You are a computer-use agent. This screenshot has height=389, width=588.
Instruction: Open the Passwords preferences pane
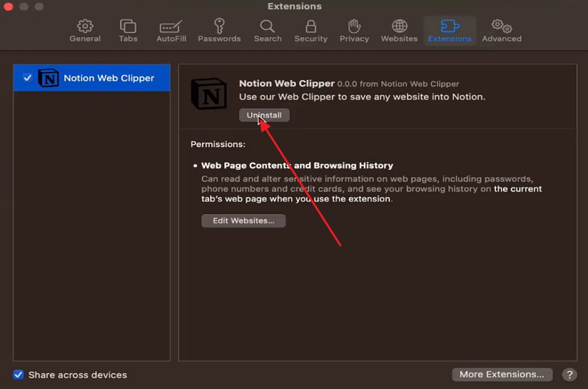219,30
